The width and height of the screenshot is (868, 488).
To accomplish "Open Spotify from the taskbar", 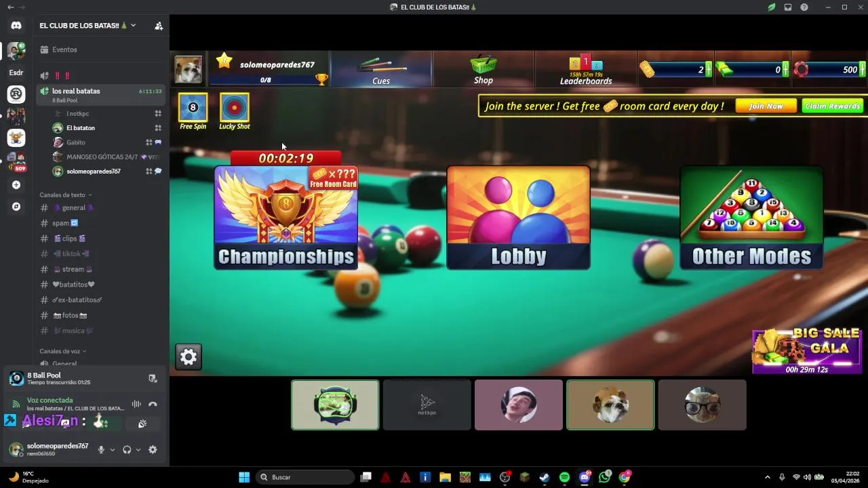I will point(564,477).
